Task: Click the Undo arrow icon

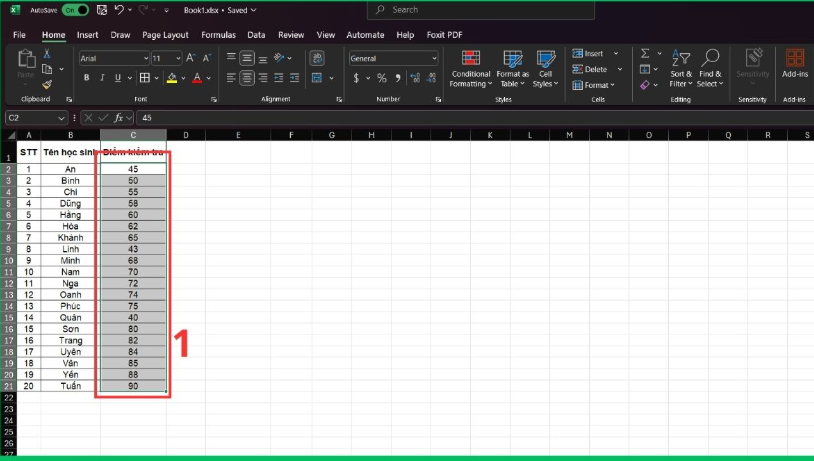Action: 119,10
